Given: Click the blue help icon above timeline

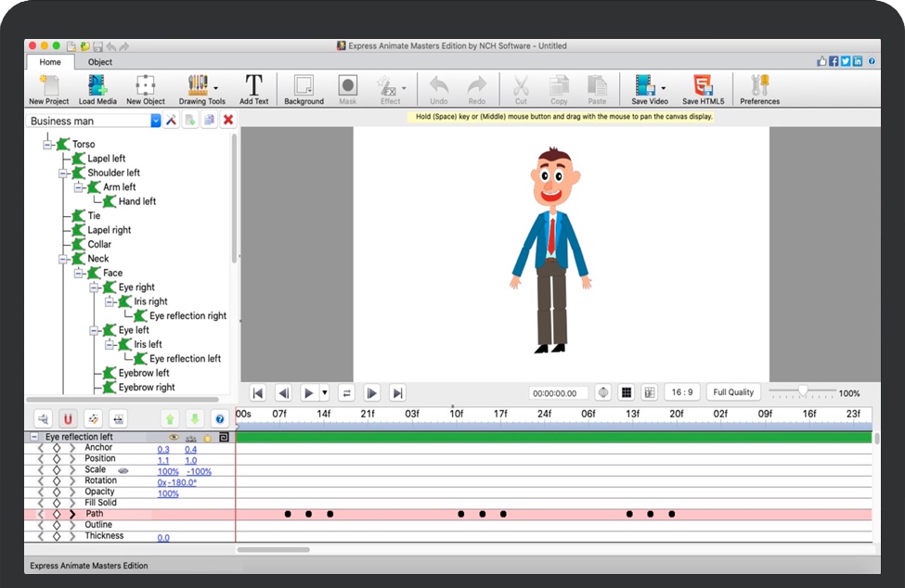Looking at the screenshot, I should point(219,419).
